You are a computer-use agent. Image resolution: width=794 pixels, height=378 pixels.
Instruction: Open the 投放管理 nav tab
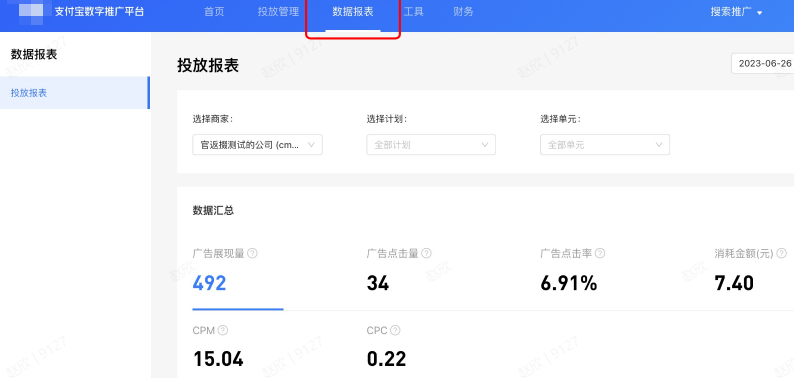point(278,12)
